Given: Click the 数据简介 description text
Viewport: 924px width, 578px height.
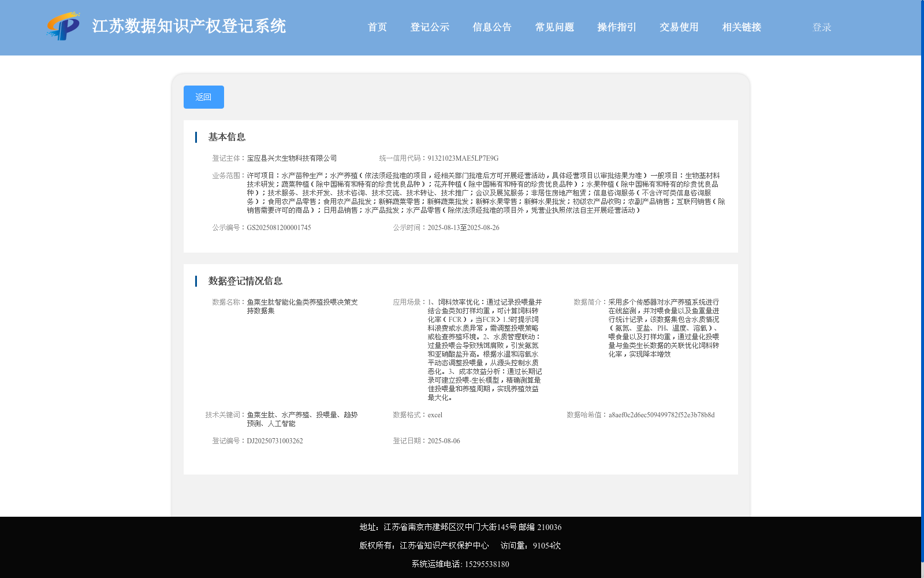Looking at the screenshot, I should tap(664, 328).
